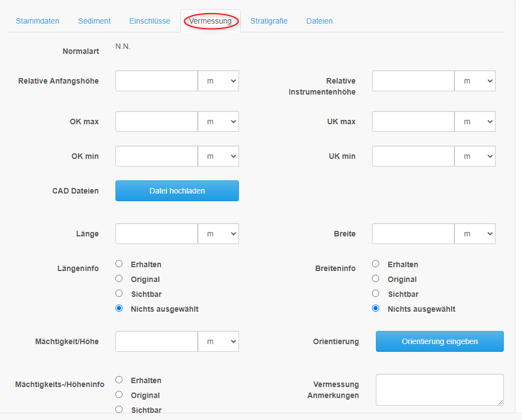Click the Orientierung eingeben button
This screenshot has height=420, width=522.
tap(440, 341)
